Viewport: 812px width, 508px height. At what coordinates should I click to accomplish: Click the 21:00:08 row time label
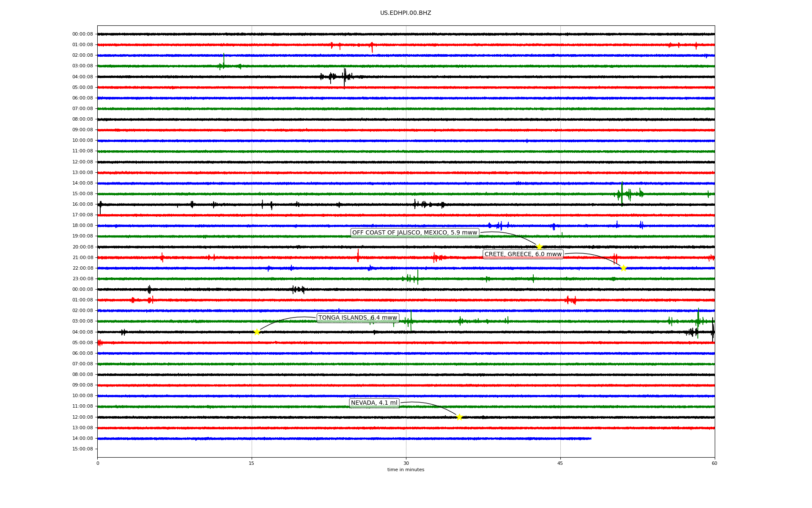pos(82,258)
